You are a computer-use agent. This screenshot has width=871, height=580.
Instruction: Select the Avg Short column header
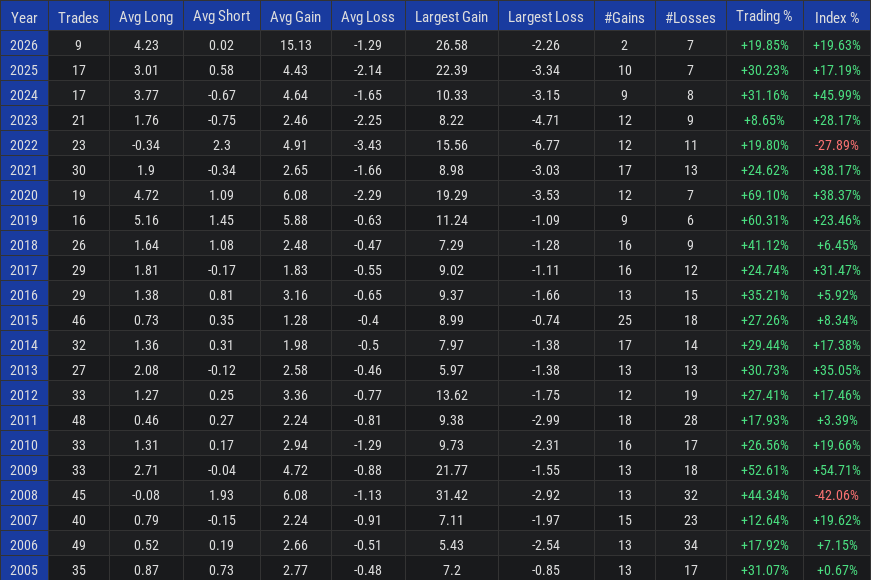221,16
